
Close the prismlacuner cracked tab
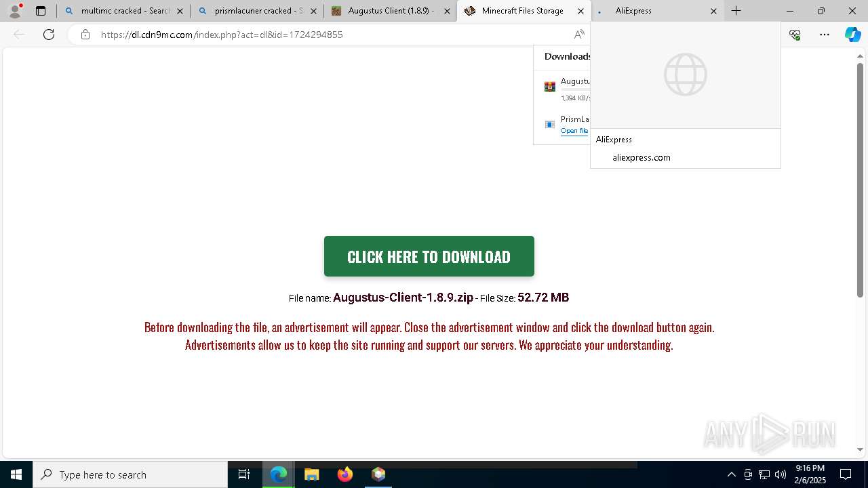coord(313,11)
